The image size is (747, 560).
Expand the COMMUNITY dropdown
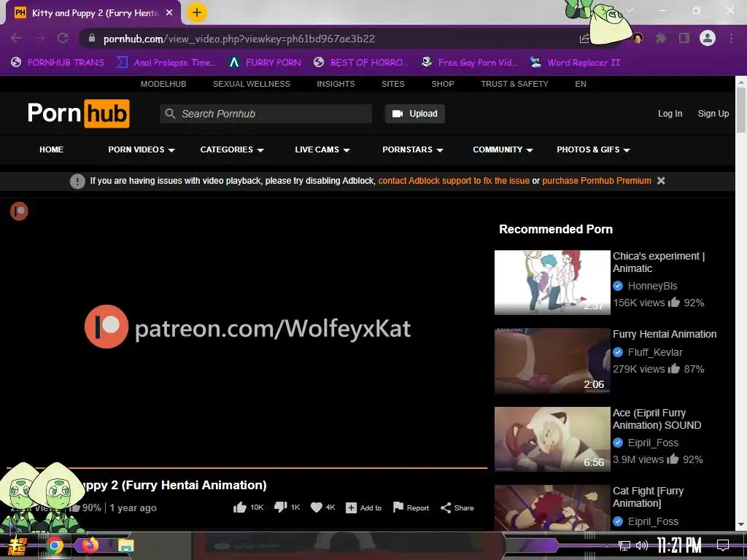coord(503,149)
